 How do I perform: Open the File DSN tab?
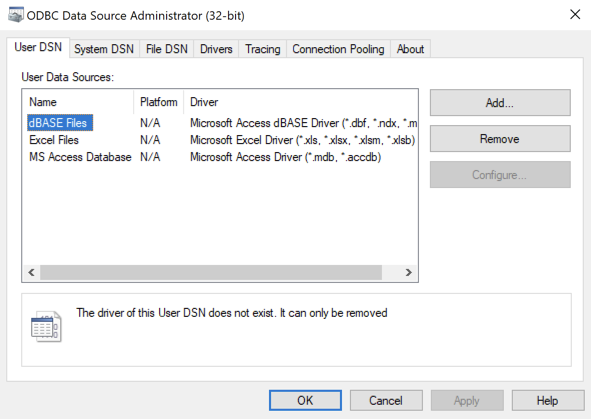(167, 49)
